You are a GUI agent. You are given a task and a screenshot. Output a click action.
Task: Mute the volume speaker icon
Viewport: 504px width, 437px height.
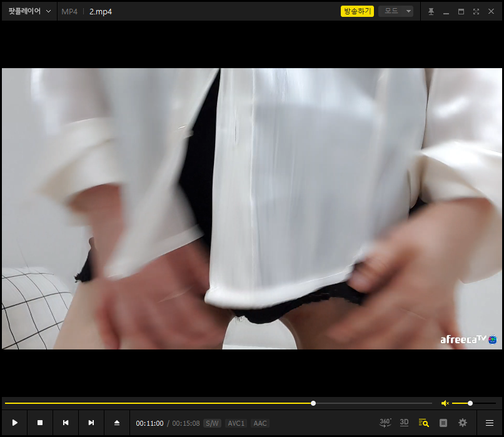(445, 403)
